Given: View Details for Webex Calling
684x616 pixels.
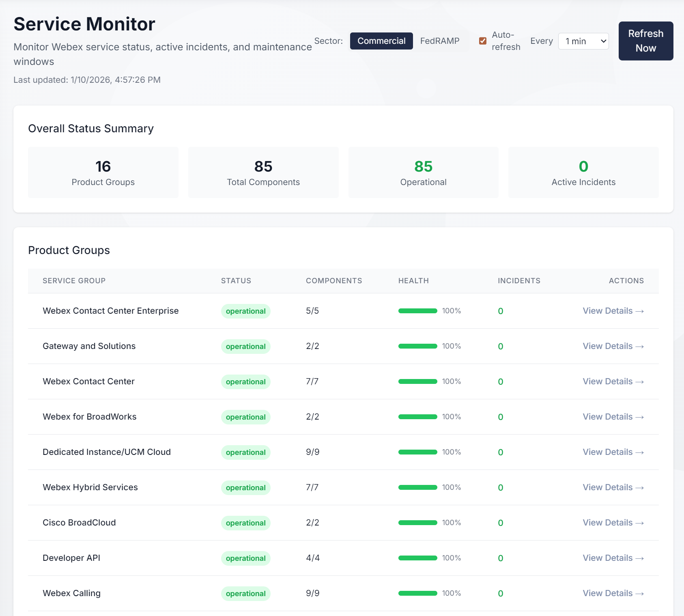Looking at the screenshot, I should pos(613,593).
